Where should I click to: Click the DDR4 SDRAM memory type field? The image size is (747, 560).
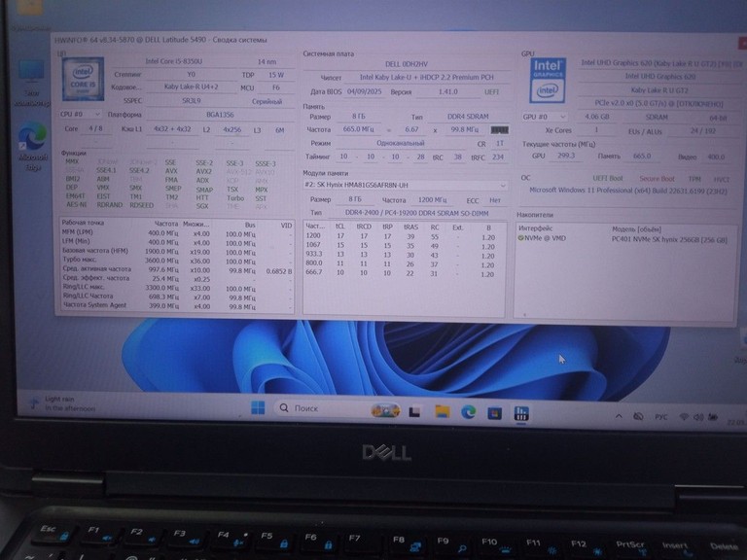pos(467,117)
